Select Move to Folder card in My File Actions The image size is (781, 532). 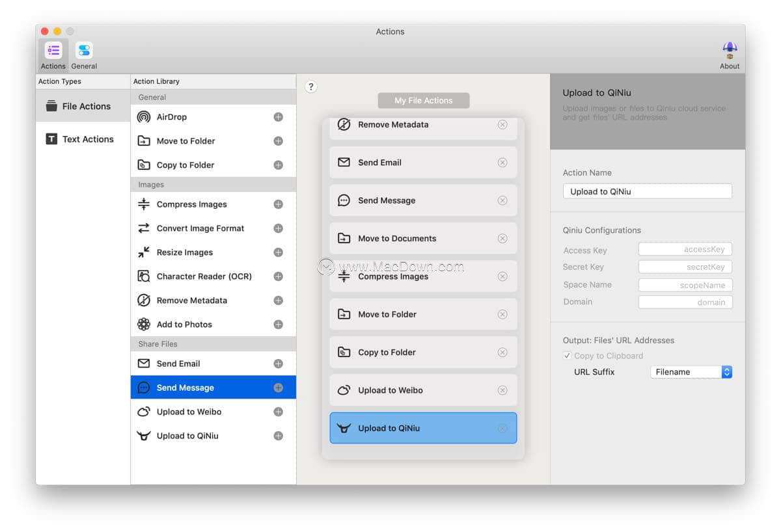click(424, 314)
